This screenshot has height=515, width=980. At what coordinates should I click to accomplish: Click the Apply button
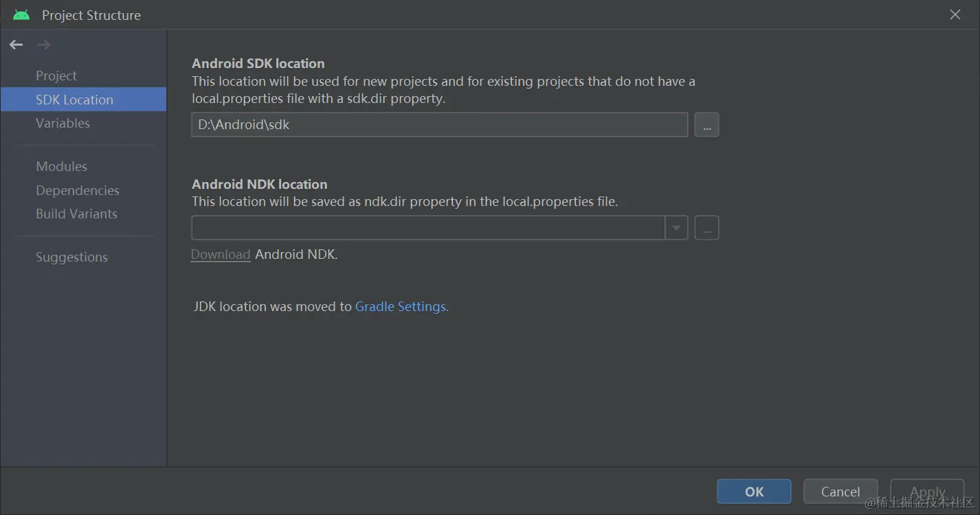(928, 492)
